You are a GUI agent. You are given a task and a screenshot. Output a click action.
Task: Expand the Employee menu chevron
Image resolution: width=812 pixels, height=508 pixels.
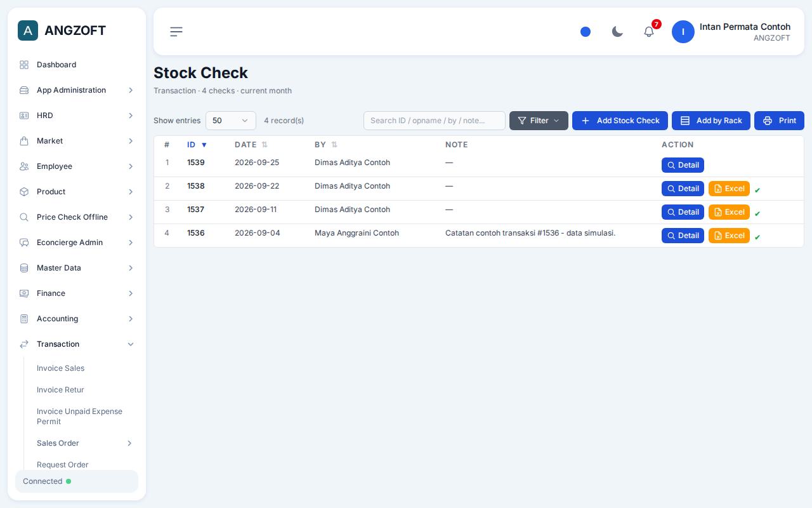[x=131, y=166]
